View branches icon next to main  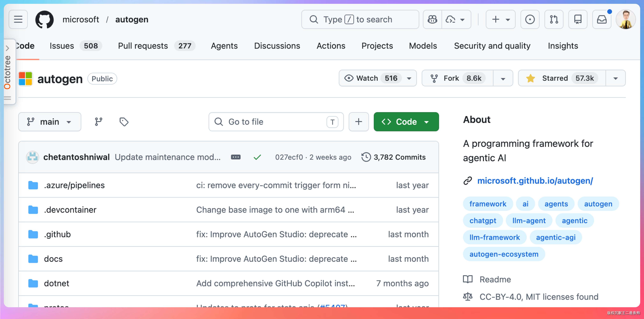coord(98,122)
